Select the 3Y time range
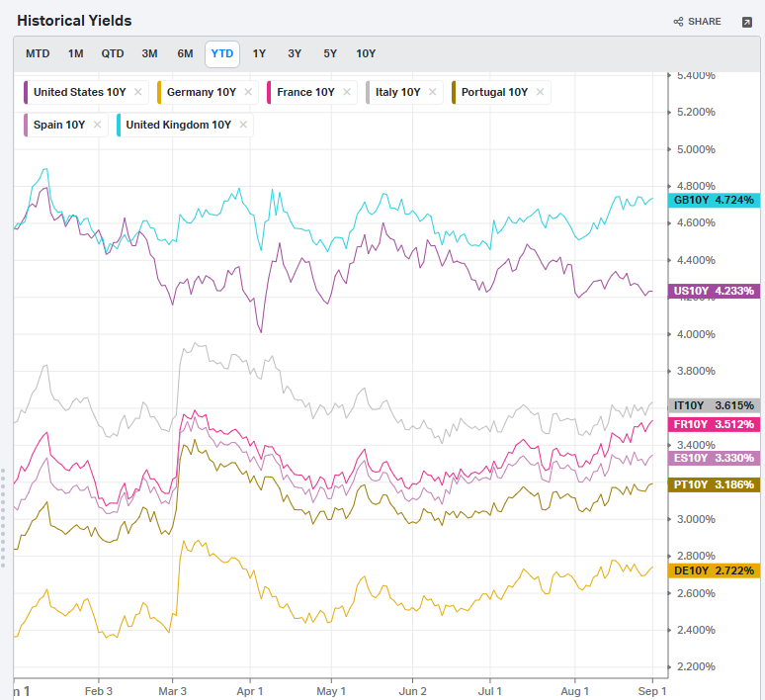 295,53
